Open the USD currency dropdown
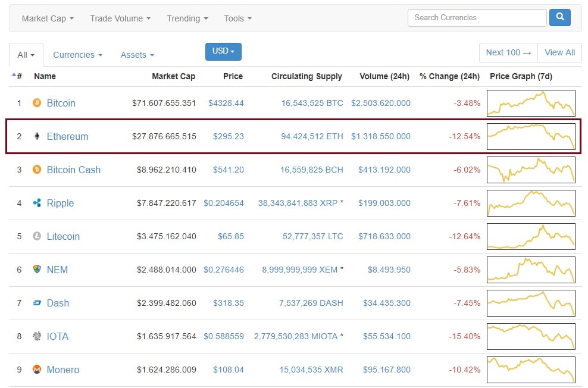Viewport: 588px width, 388px height. (223, 51)
